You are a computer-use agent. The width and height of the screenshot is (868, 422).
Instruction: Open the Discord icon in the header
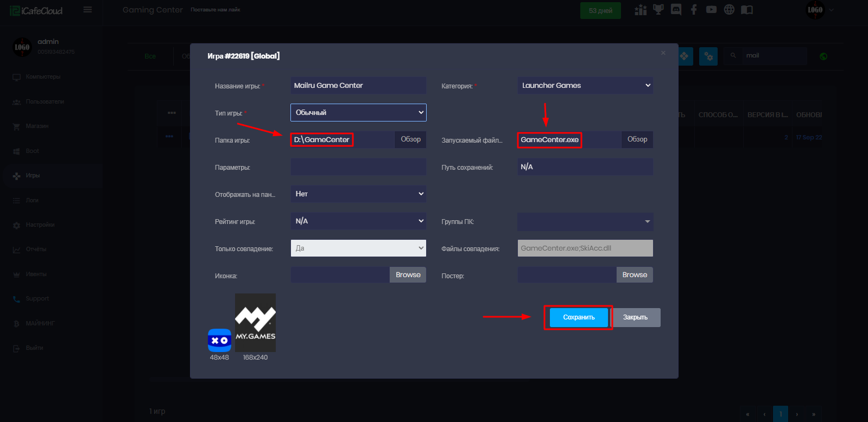[x=676, y=10]
